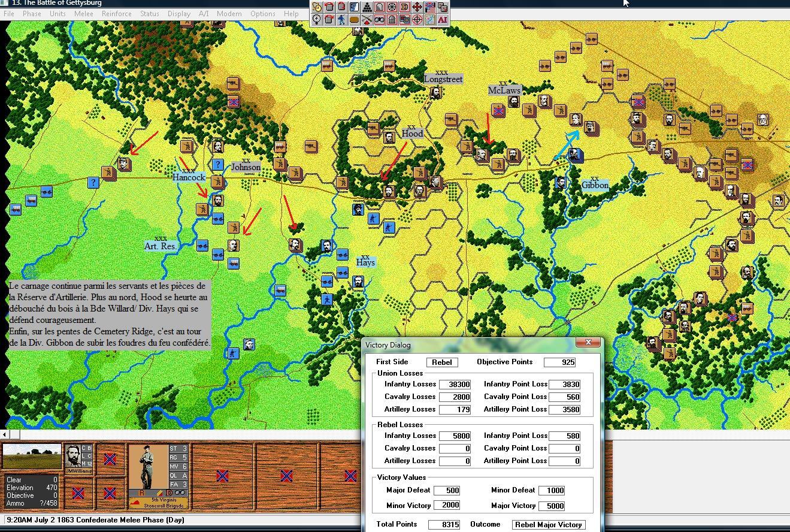Image resolution: width=790 pixels, height=532 pixels.
Task: Click the Infantry Point Loss value 3830
Action: (564, 384)
